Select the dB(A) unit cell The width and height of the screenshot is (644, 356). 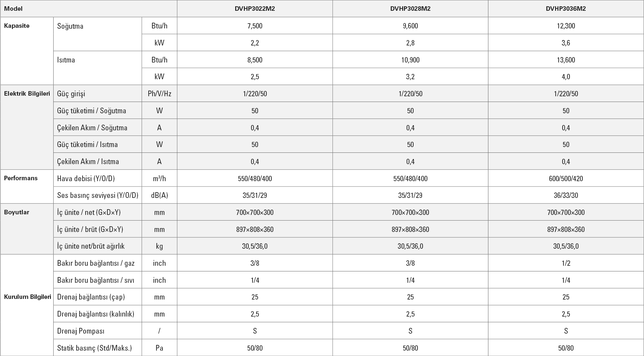click(x=160, y=195)
